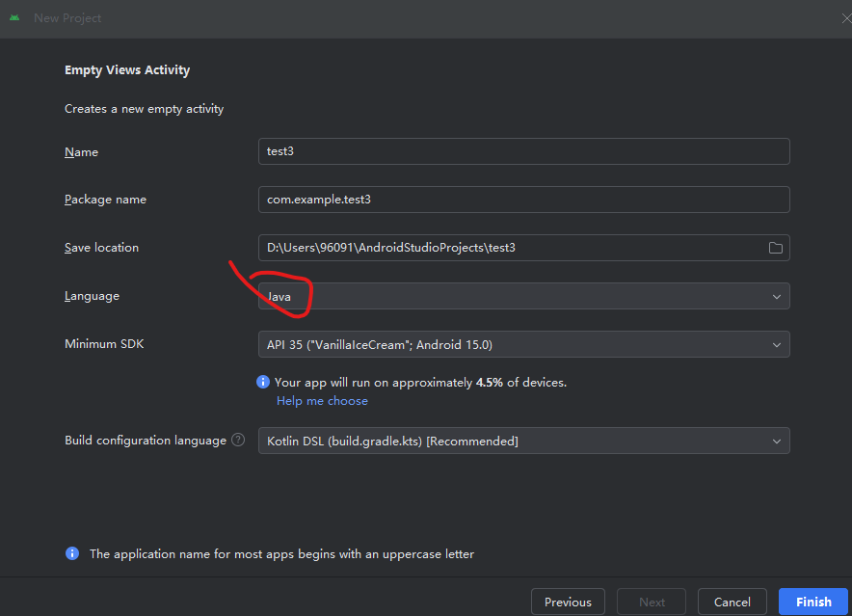852x616 pixels.
Task: Click the Name field label
Action: (82, 151)
